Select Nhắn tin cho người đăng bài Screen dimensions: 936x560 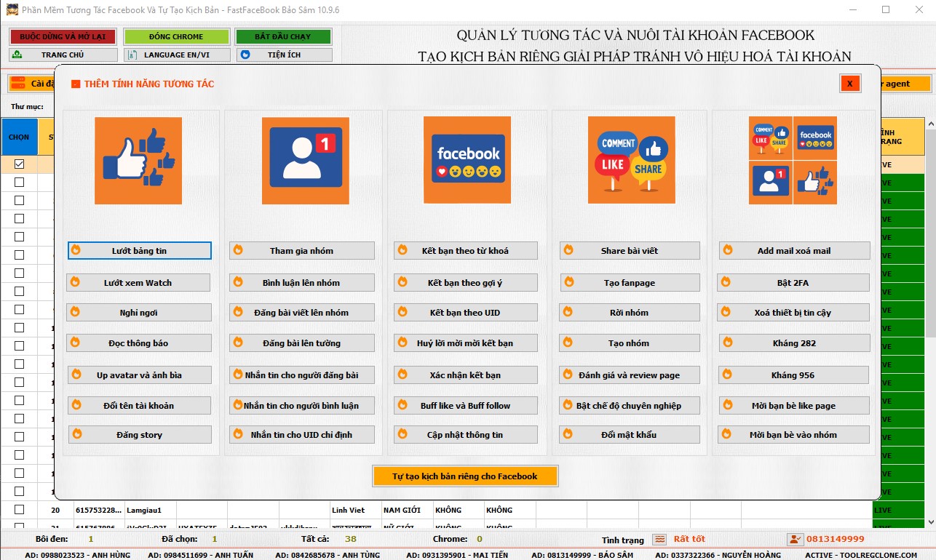coord(302,375)
